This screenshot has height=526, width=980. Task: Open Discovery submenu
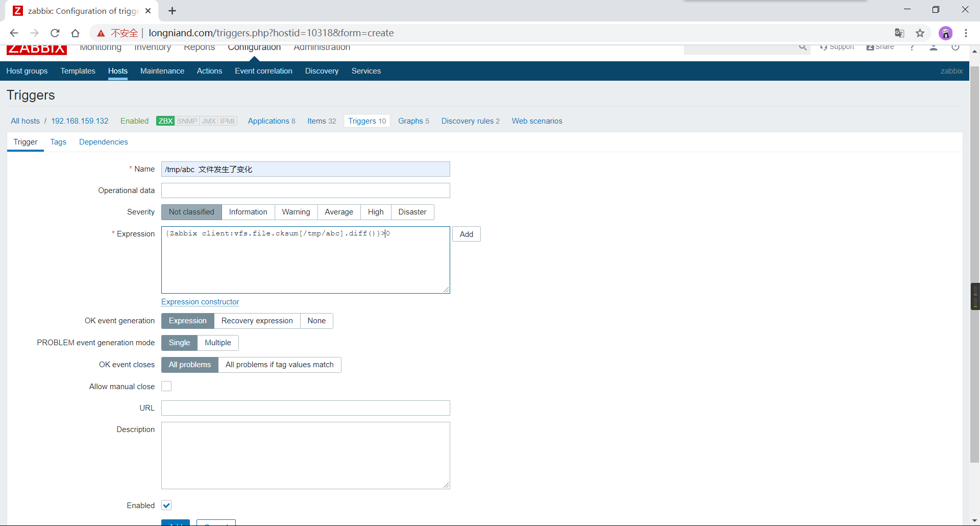tap(322, 71)
